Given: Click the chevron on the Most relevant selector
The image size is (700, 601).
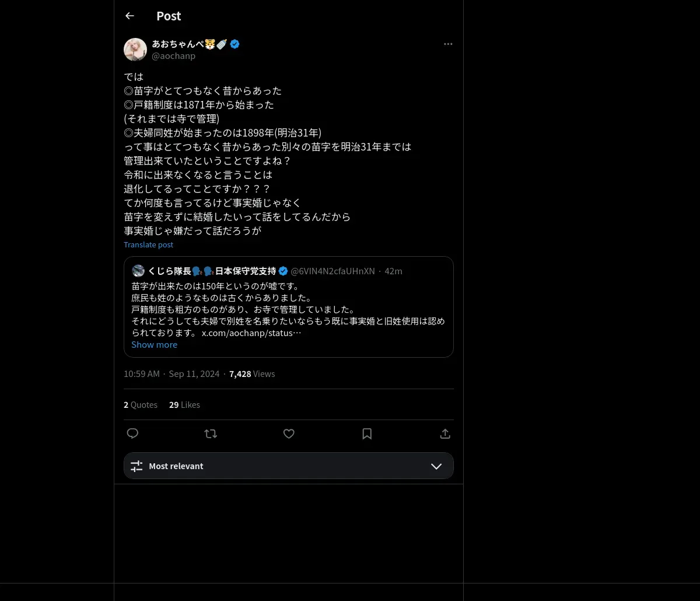Looking at the screenshot, I should click(x=436, y=466).
